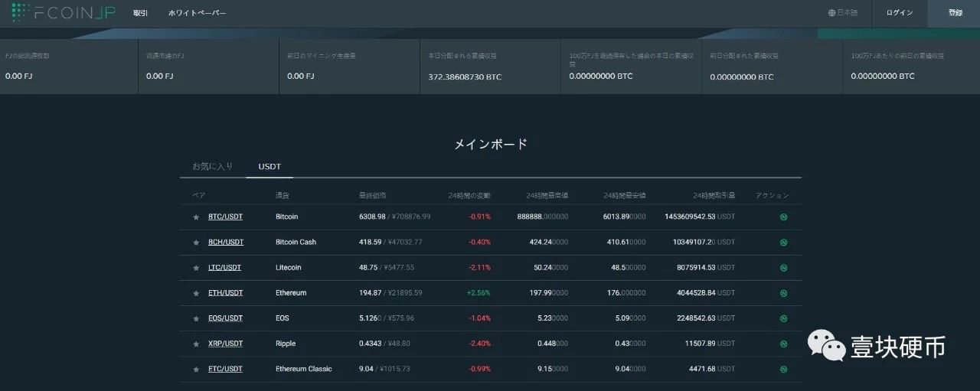This screenshot has height=391, width=980.
Task: Click the trade action icon for Ethereum row
Action: [783, 293]
